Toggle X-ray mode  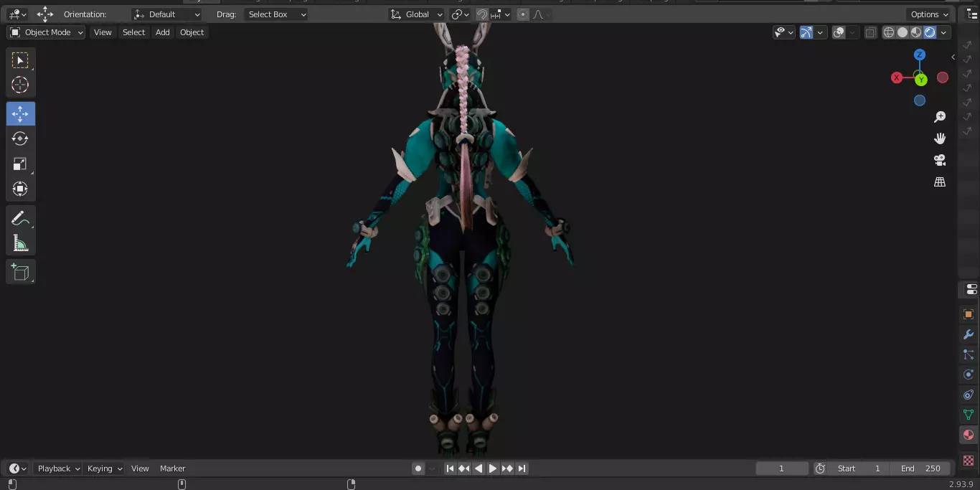tap(870, 32)
